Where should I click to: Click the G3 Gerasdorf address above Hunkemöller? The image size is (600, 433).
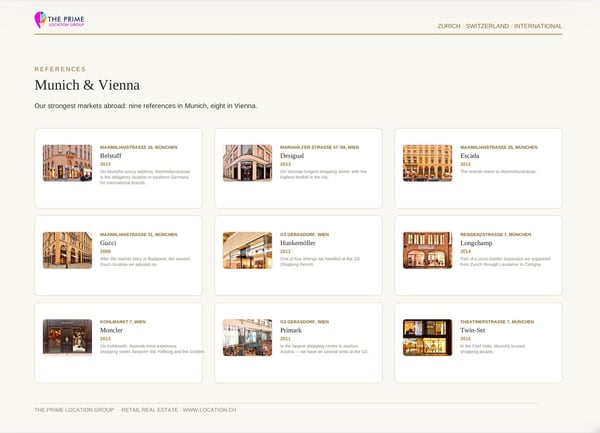pos(304,234)
